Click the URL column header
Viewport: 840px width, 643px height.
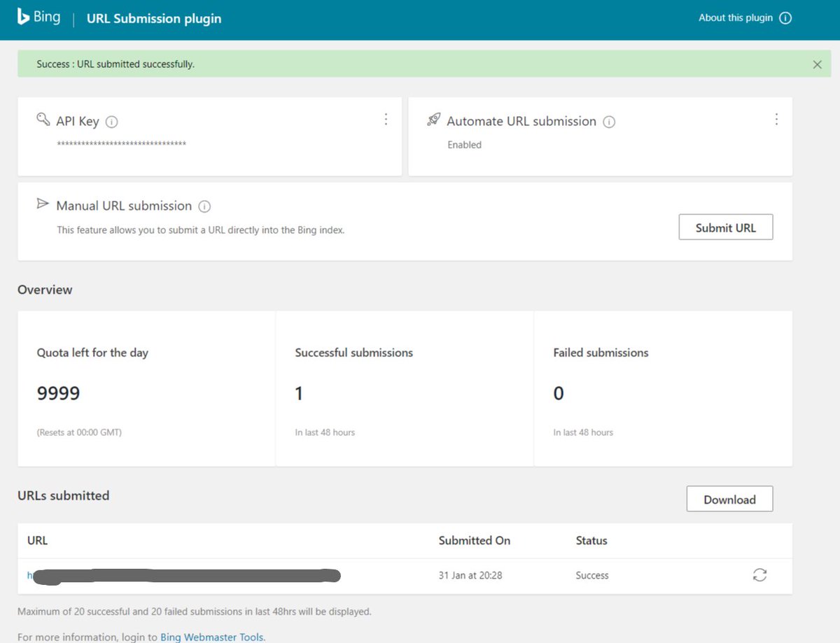click(37, 540)
